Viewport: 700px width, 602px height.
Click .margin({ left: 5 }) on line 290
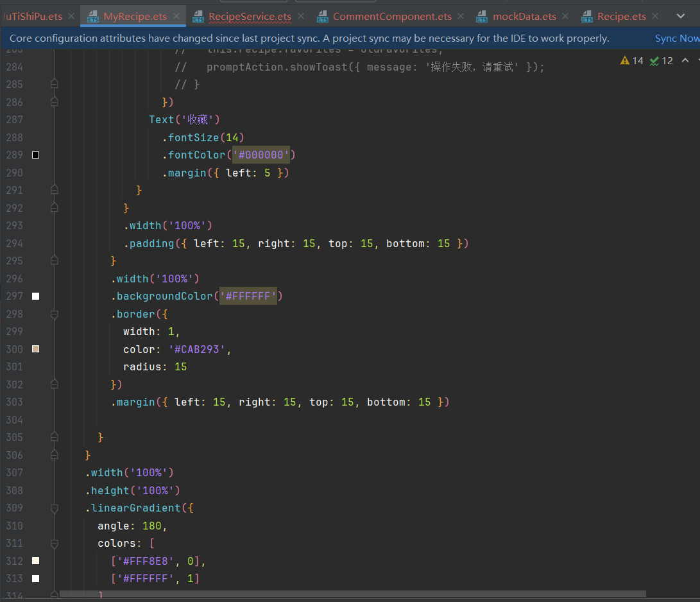(x=225, y=173)
